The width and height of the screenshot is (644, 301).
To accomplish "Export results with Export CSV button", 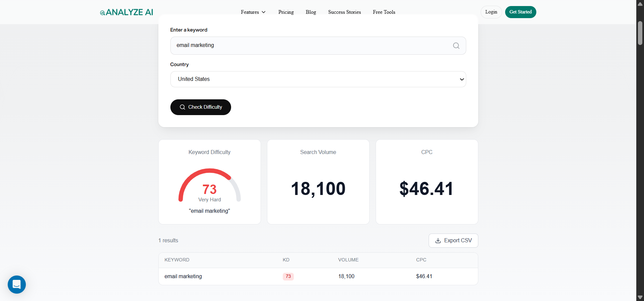I will 453,241.
